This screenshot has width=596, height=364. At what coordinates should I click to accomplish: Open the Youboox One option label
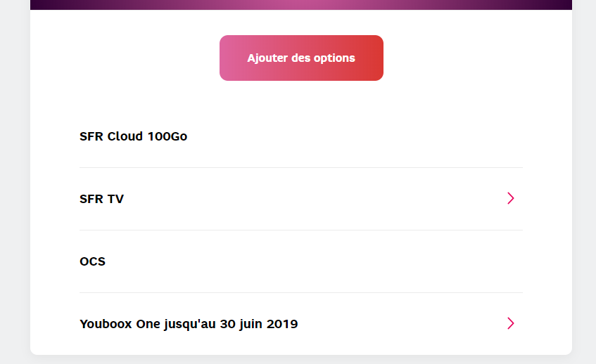click(188, 324)
